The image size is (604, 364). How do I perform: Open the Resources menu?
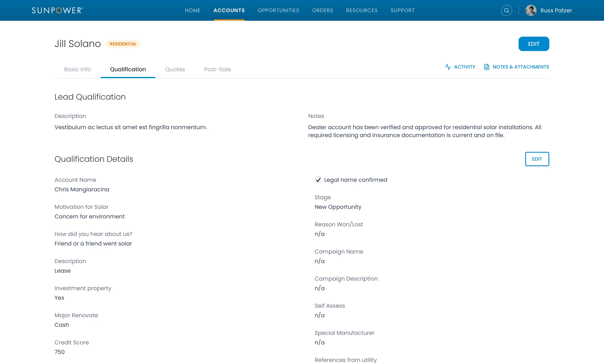[362, 10]
